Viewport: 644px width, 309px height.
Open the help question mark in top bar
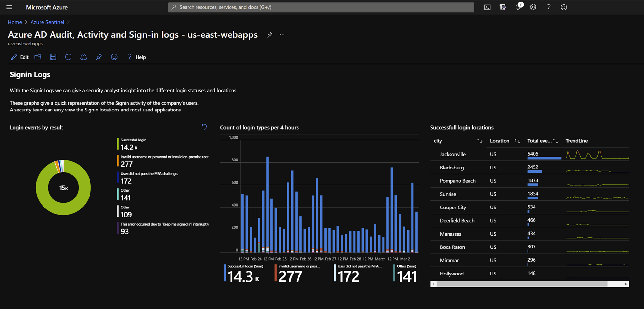548,7
